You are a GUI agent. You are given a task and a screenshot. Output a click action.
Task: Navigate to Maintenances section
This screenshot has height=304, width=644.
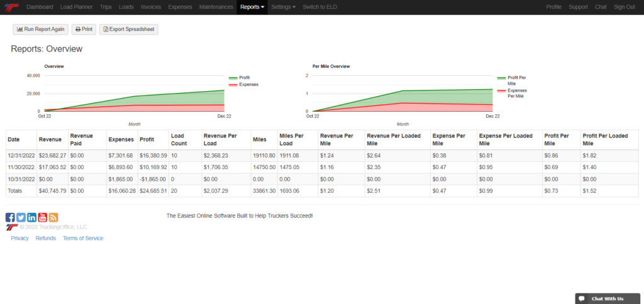tap(216, 7)
